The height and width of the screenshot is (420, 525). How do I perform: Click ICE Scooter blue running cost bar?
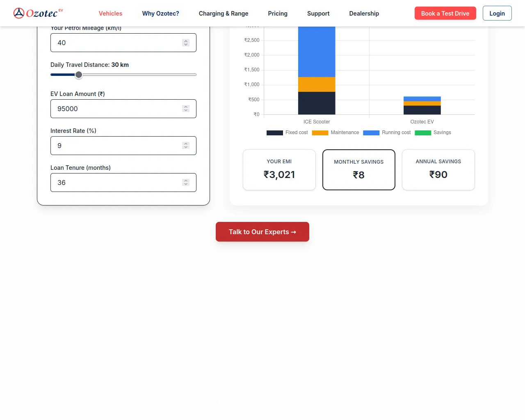[x=317, y=52]
